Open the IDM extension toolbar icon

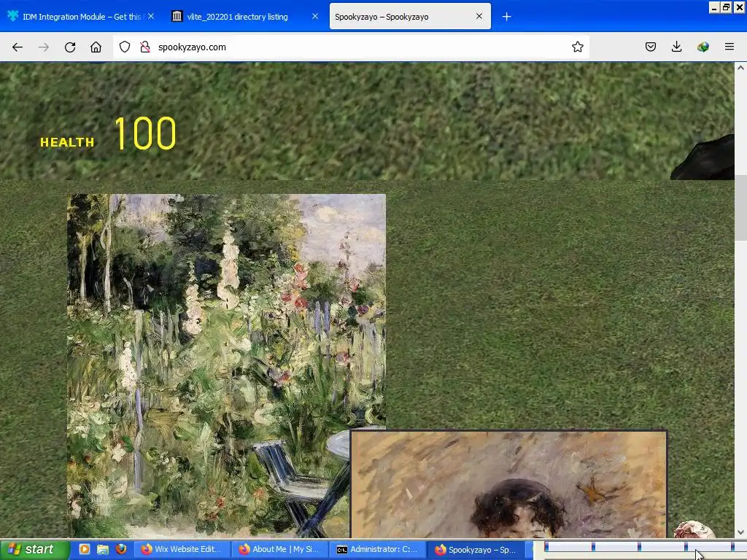[703, 47]
